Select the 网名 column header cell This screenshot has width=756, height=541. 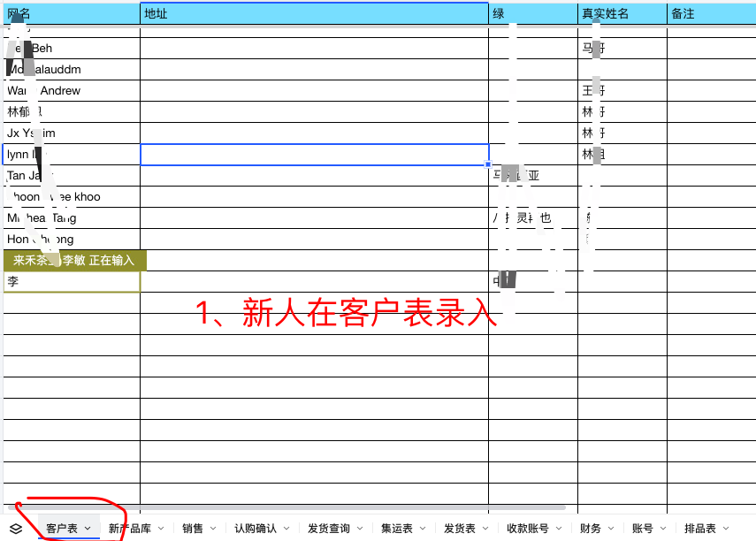click(x=71, y=13)
